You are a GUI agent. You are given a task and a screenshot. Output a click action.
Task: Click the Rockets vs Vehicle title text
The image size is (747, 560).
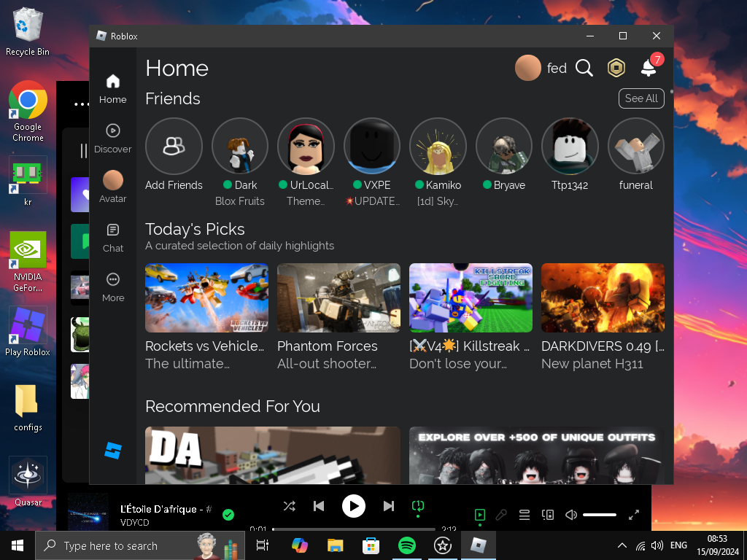204,346
